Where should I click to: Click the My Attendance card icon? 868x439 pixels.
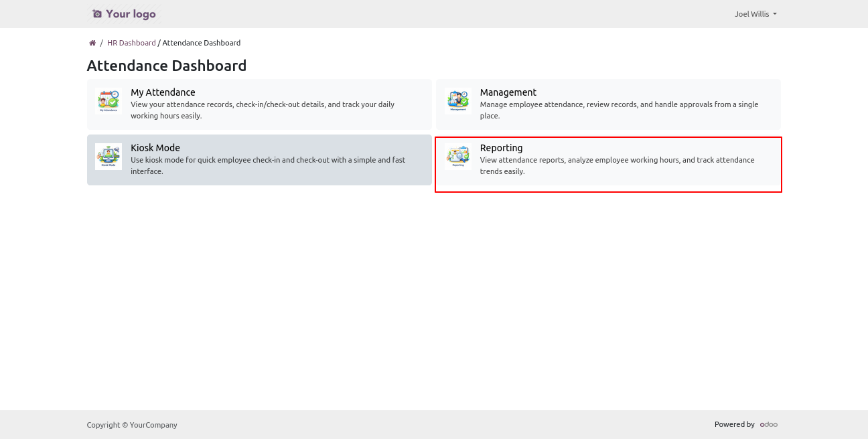click(108, 101)
